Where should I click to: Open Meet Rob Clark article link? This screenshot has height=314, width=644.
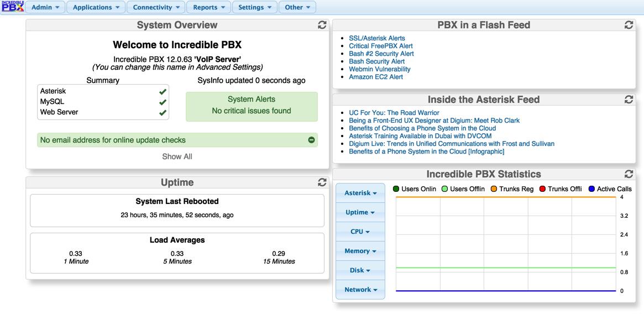(x=434, y=121)
